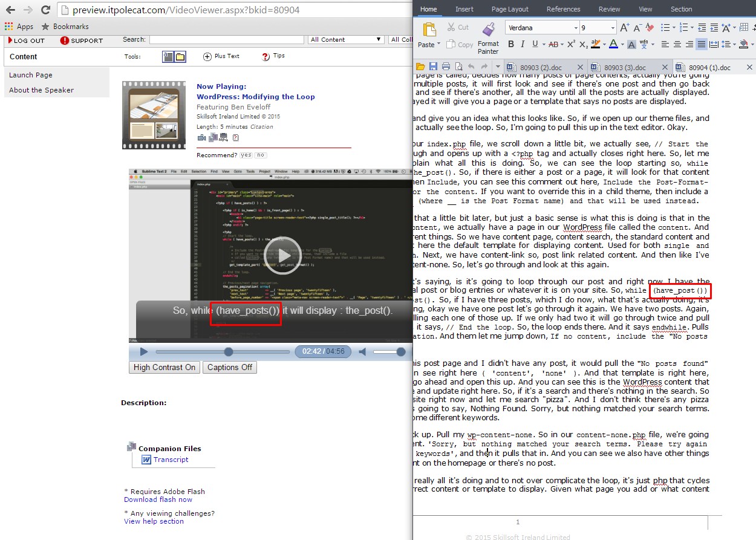Click the Open folder quick access icon

[420, 67]
